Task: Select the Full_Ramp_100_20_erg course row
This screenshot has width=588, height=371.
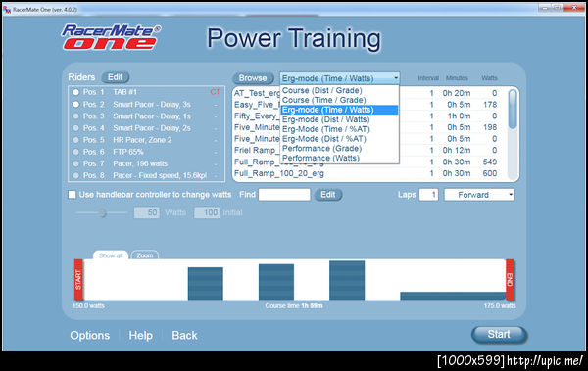Action: tap(369, 173)
